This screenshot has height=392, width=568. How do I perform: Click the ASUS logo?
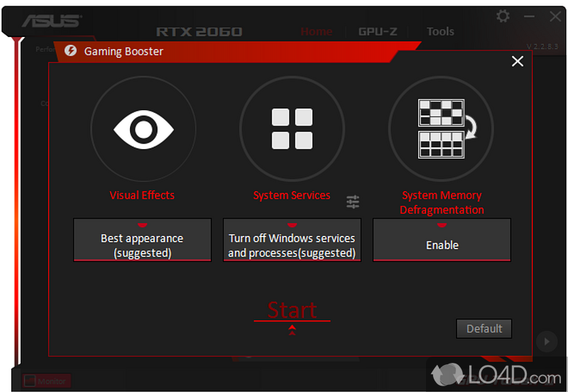point(52,21)
